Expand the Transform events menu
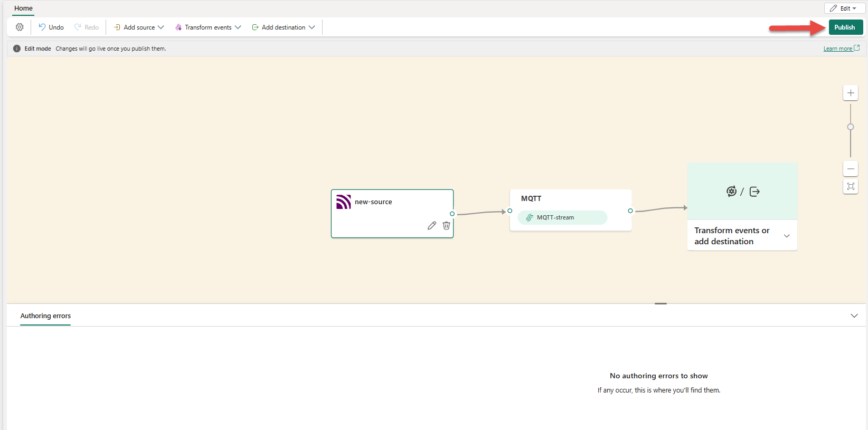The width and height of the screenshot is (868, 430). [x=208, y=27]
